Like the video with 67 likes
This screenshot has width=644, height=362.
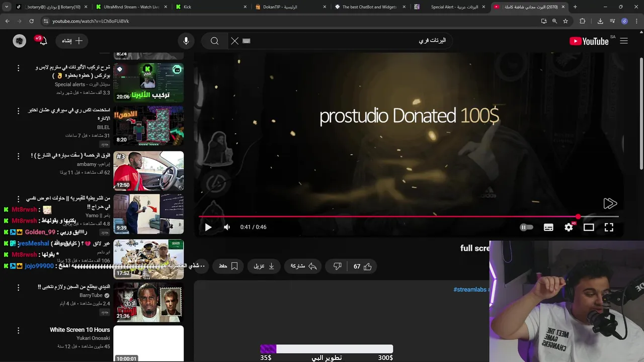tap(362, 266)
